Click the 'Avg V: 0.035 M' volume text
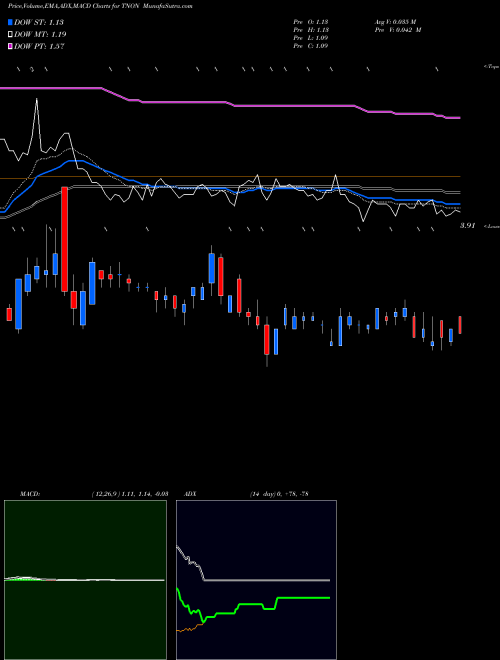This screenshot has width=500, height=660. (396, 22)
